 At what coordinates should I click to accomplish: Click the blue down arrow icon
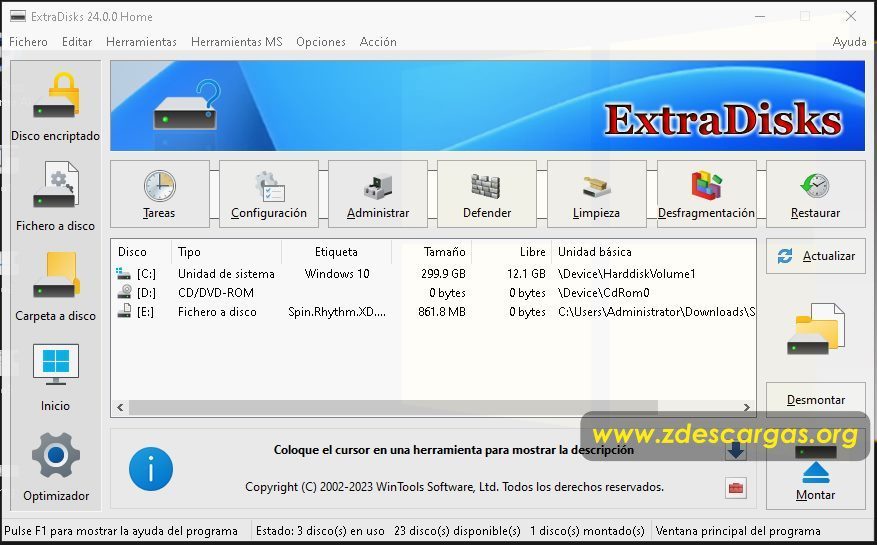click(735, 450)
